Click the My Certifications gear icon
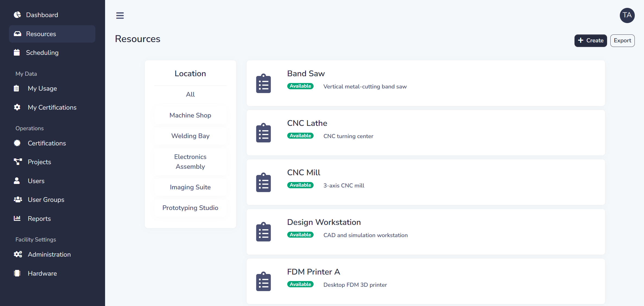Image resolution: width=644 pixels, height=306 pixels. 17,107
